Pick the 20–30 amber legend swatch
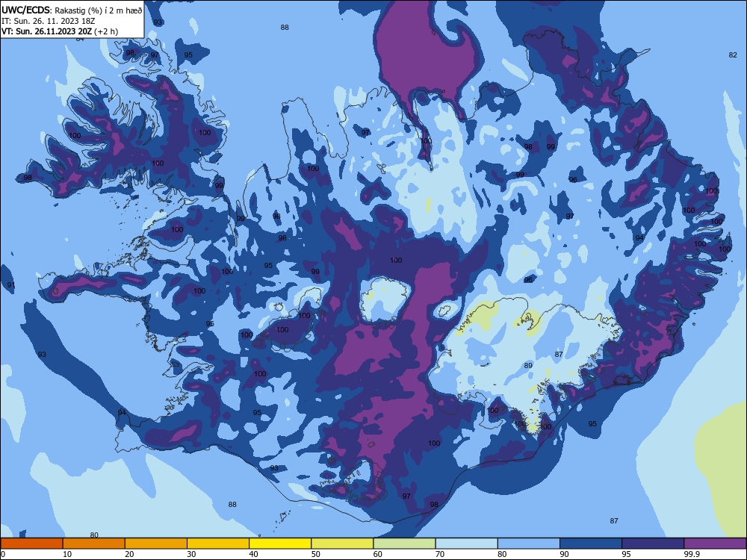 [156, 544]
